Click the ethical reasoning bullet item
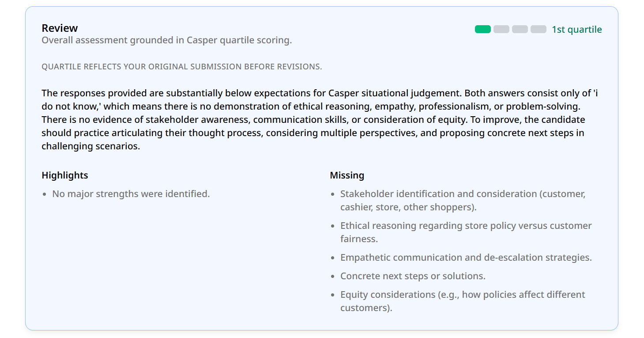This screenshot has width=644, height=338. pos(466,232)
